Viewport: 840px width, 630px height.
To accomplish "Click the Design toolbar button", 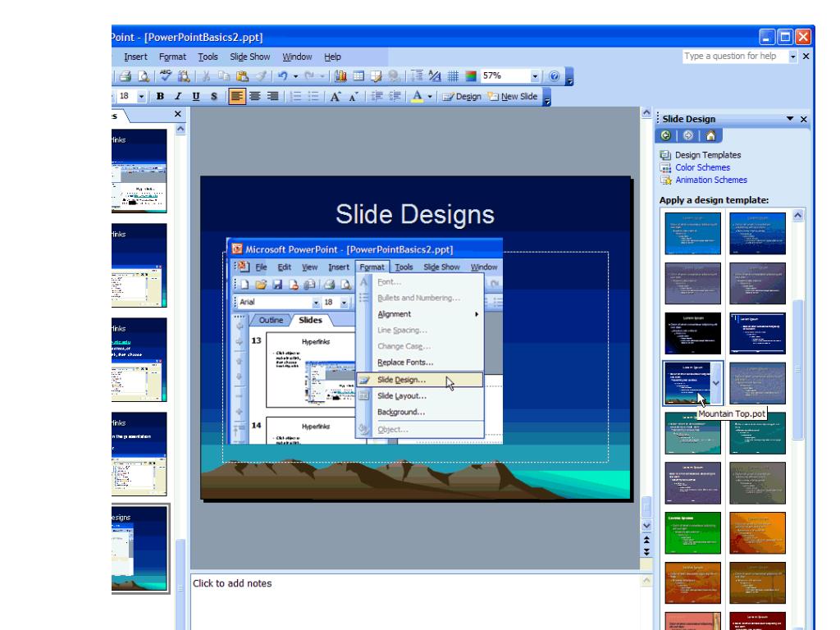I will (x=462, y=97).
